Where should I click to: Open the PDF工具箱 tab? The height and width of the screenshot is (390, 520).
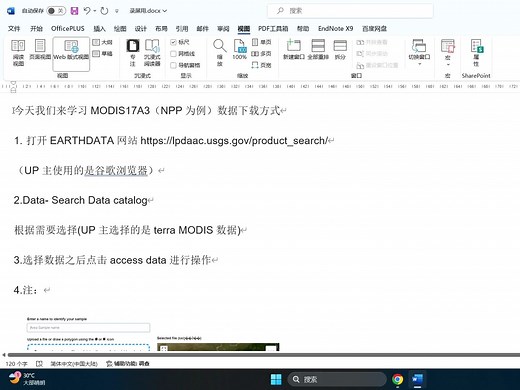[273, 29]
